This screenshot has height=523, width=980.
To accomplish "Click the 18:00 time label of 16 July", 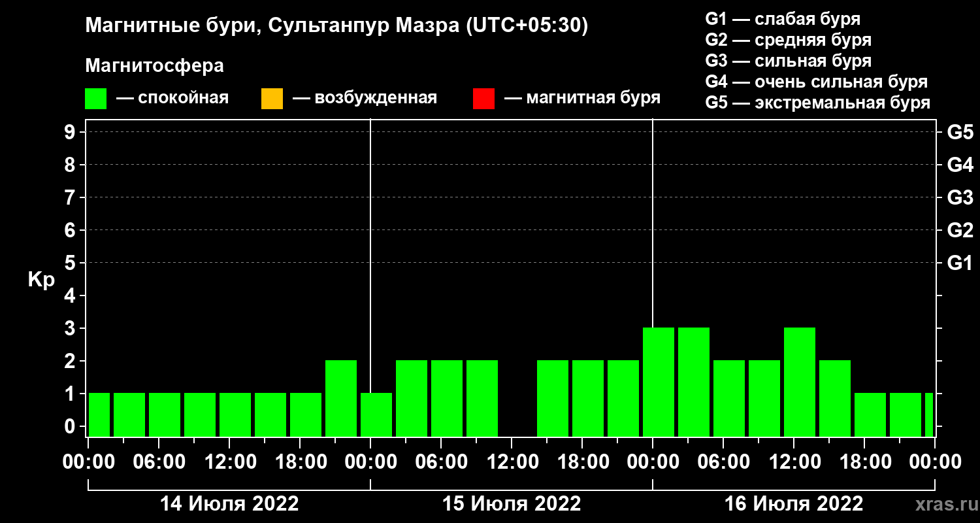I will point(864,462).
